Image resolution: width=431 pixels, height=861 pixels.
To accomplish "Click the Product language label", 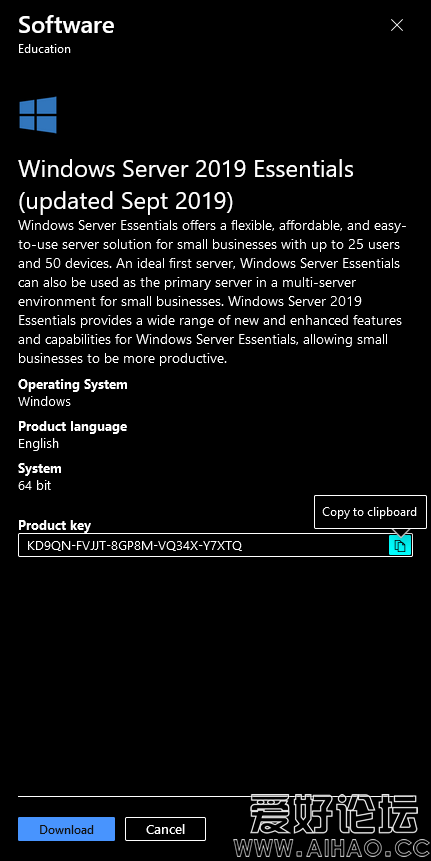I will coord(72,427).
